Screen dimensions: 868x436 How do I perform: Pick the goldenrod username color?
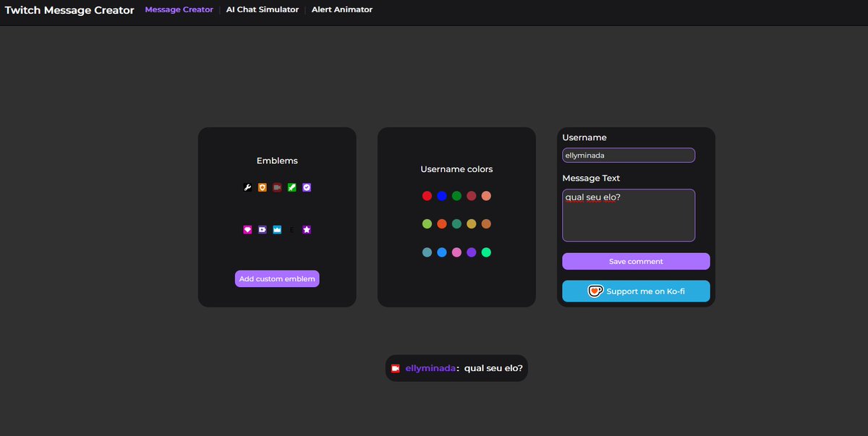[x=472, y=224]
